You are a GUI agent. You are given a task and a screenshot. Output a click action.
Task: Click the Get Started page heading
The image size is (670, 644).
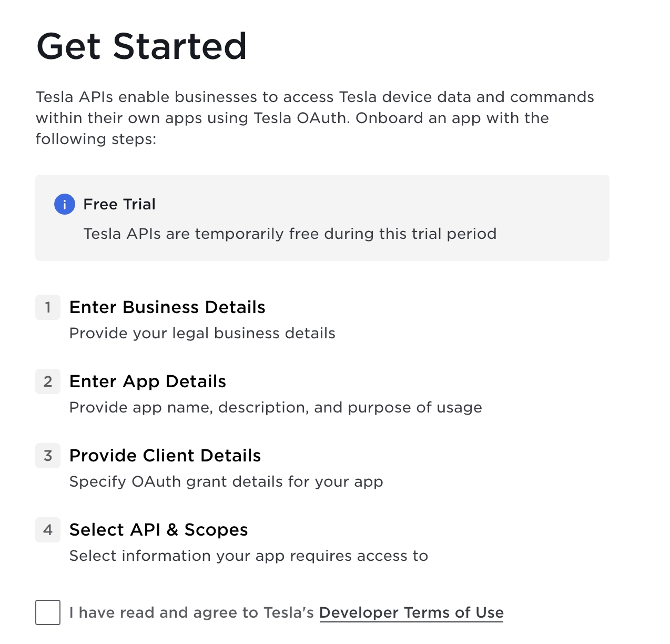point(141,46)
